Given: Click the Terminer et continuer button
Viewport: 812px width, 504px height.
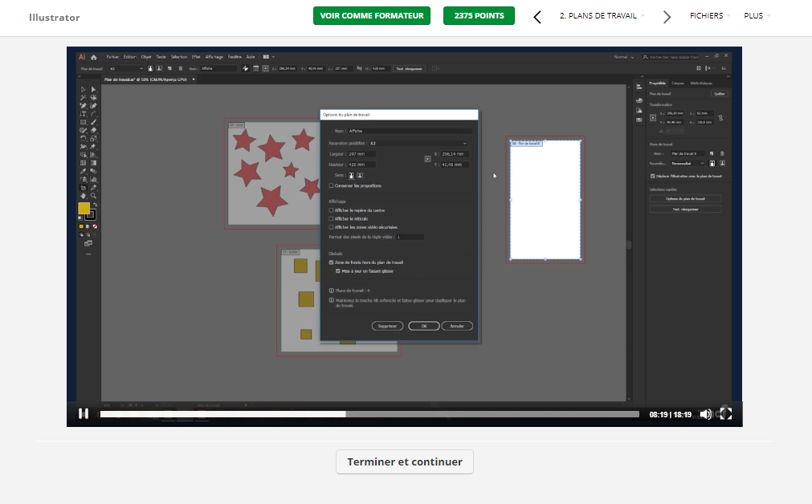Looking at the screenshot, I should [405, 462].
